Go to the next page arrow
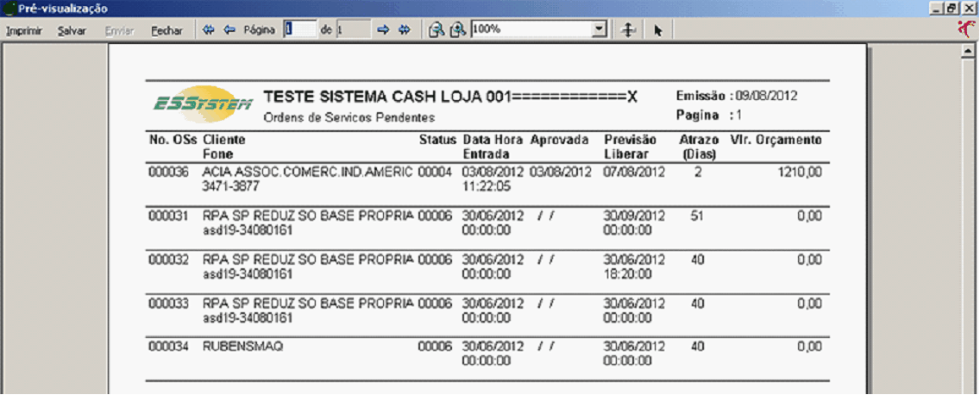The width and height of the screenshot is (980, 395). click(384, 30)
